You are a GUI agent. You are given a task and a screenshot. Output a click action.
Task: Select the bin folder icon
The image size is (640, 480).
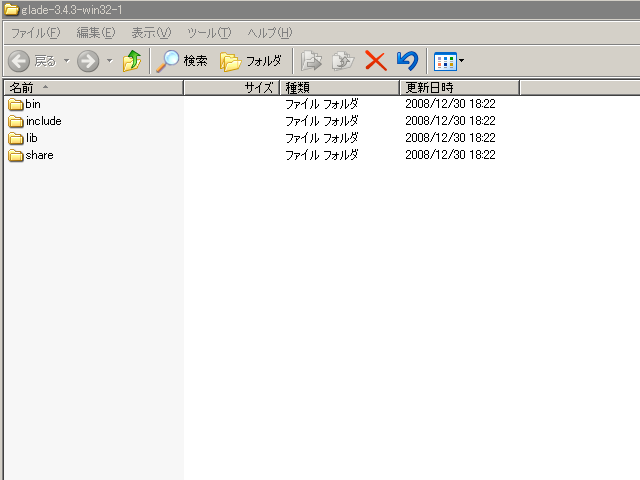point(16,104)
